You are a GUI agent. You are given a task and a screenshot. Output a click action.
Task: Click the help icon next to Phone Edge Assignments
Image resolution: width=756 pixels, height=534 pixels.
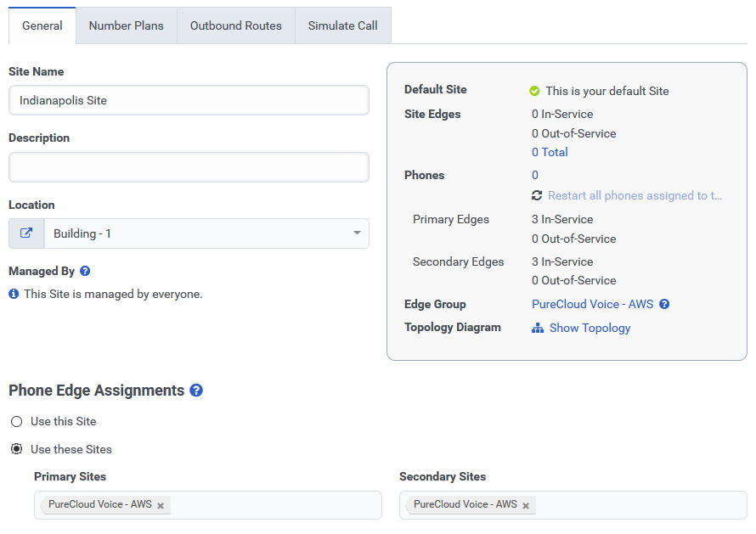[x=195, y=391]
